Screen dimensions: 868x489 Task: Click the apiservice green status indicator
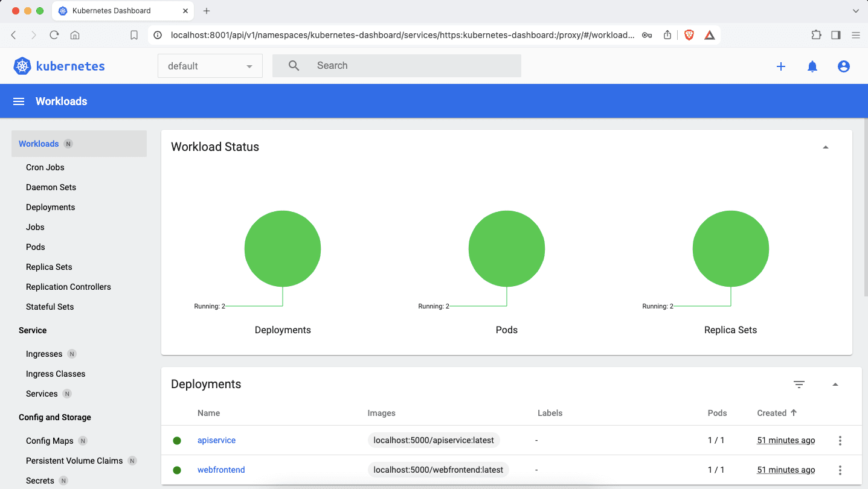click(177, 441)
